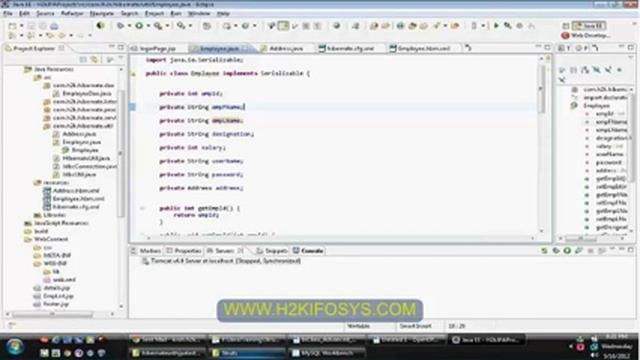Open the File menu
This screenshot has width=640, height=360.
pos(8,13)
